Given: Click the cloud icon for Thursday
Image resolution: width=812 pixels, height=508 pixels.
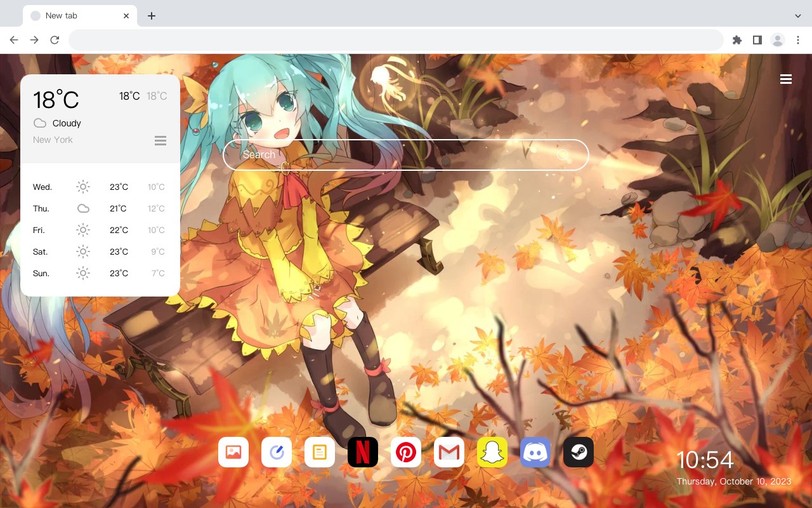Looking at the screenshot, I should (x=83, y=208).
